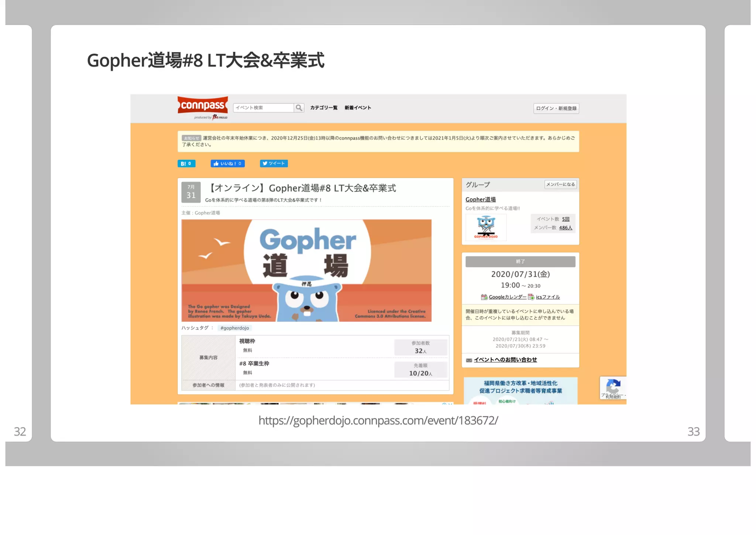Click the Gopher Dojo group logo thumbnail
756x535 pixels.
[486, 227]
